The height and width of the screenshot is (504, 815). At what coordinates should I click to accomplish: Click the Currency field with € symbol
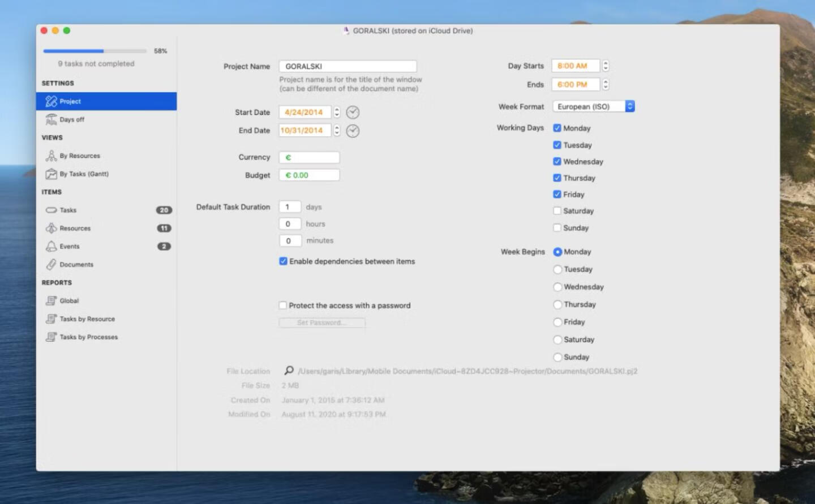tap(309, 157)
